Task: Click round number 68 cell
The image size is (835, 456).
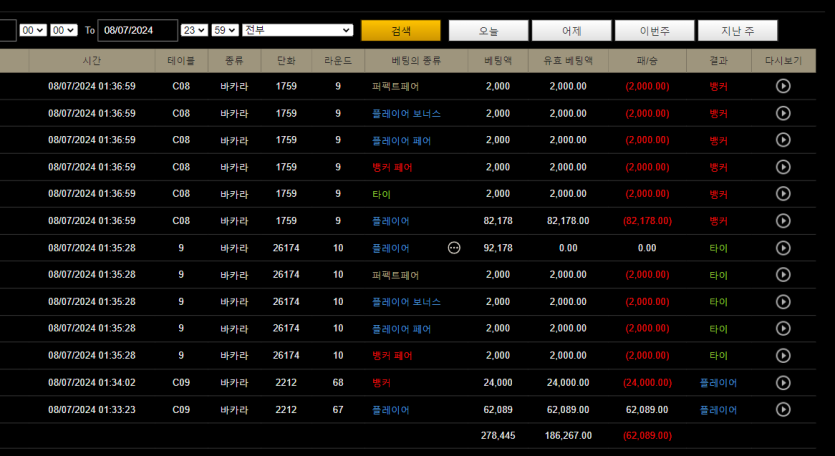Action: pos(338,382)
